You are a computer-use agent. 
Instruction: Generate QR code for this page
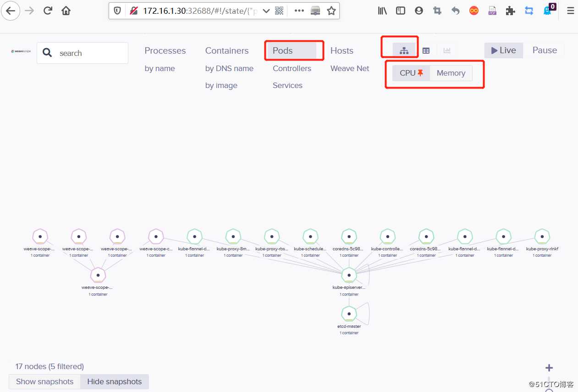pos(279,11)
